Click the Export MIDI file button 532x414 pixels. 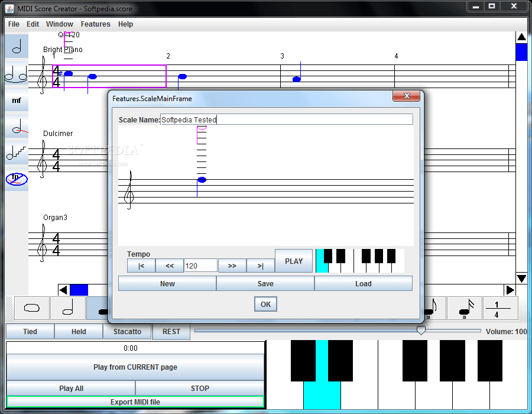(135, 402)
